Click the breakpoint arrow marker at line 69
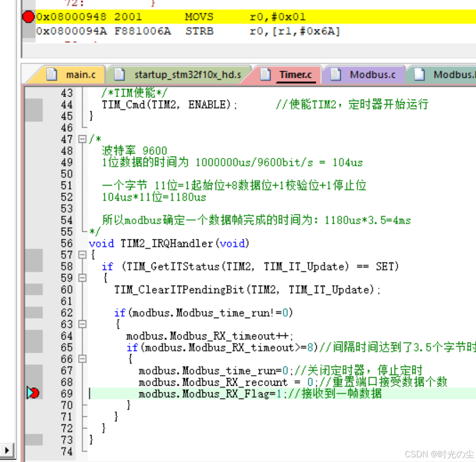This screenshot has width=476, height=462. (x=32, y=392)
